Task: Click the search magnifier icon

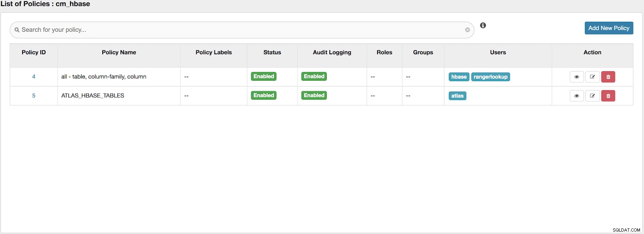Action: [17, 30]
